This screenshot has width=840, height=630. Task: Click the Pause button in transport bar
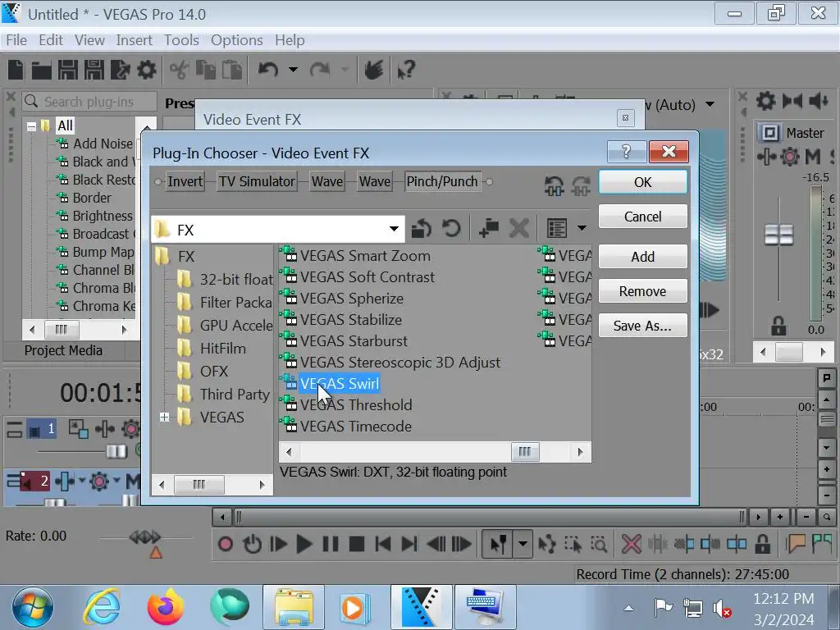(331, 545)
